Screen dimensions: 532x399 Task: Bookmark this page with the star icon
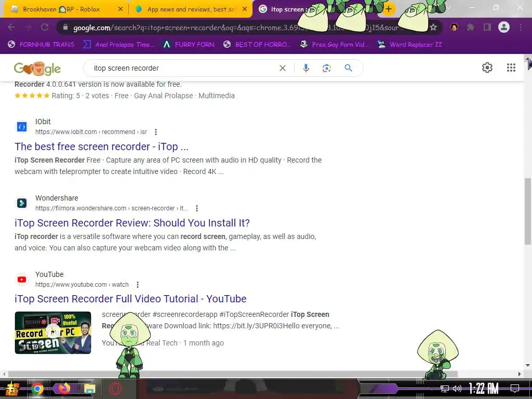click(433, 28)
